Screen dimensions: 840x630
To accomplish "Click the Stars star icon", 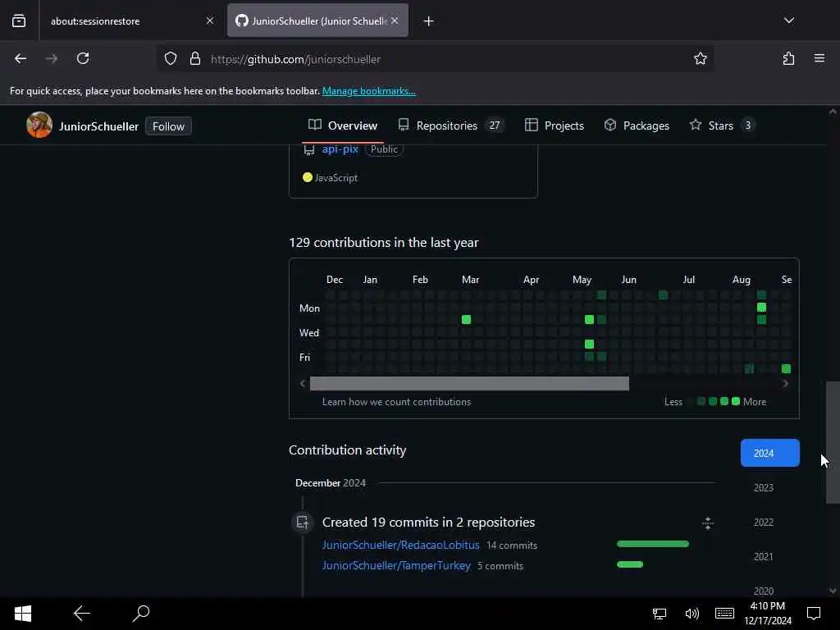I will point(696,126).
